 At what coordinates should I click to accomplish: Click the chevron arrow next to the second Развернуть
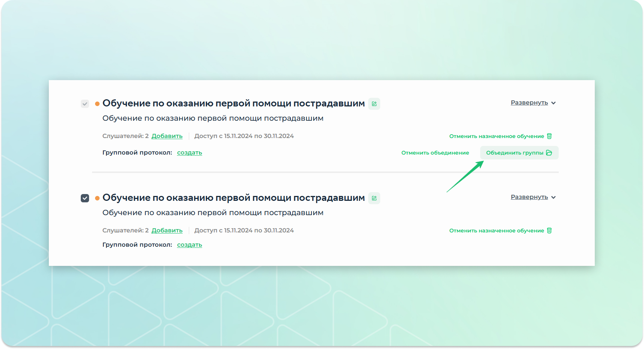(553, 197)
